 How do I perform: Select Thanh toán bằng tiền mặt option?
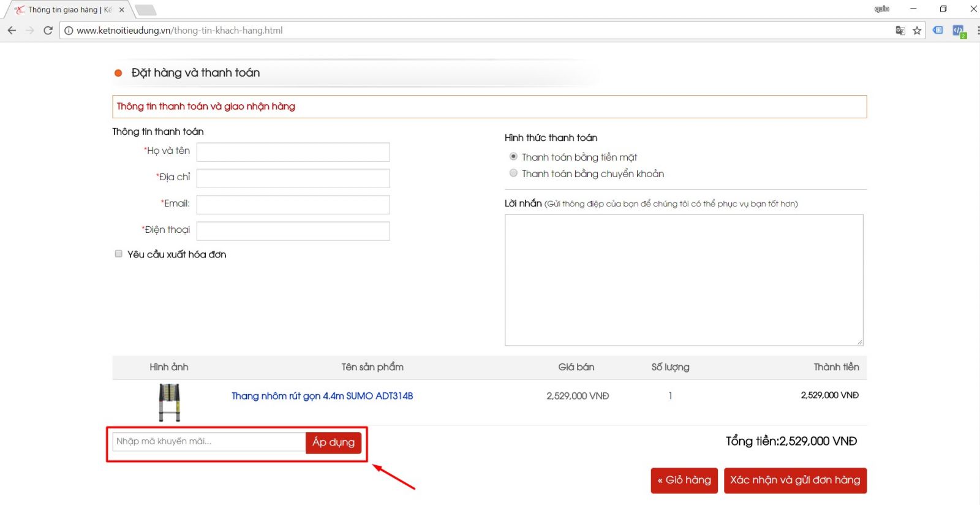pyautogui.click(x=513, y=156)
